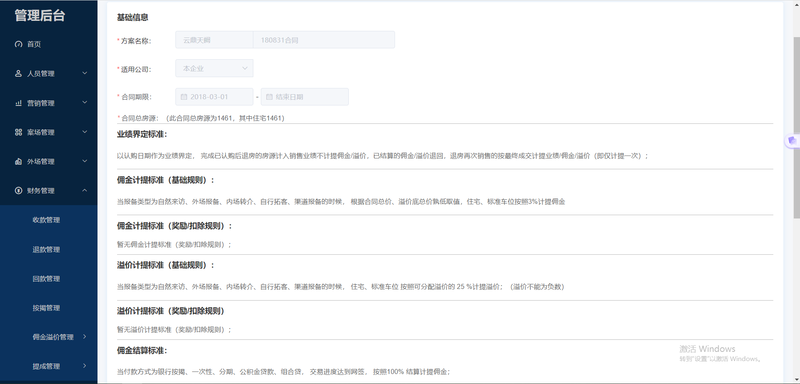This screenshot has width=800, height=384.
Task: Expand the 提成管理 submenu arrow
Action: [x=85, y=366]
